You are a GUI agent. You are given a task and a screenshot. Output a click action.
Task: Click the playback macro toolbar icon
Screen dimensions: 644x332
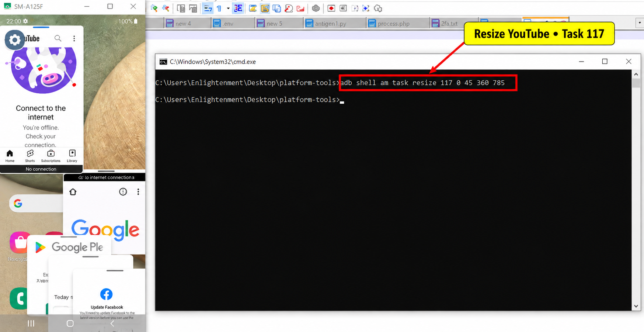(x=355, y=8)
